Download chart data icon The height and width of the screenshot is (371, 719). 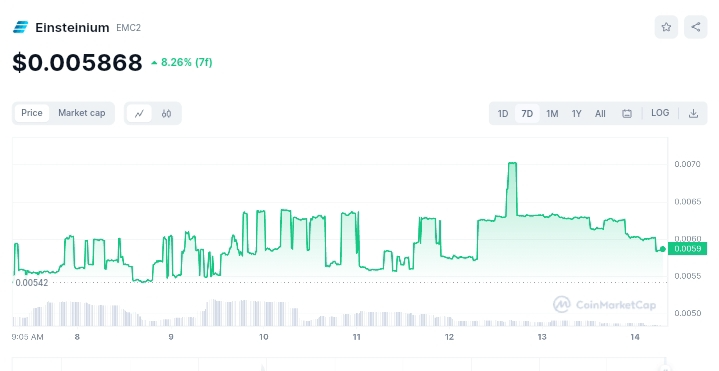click(693, 113)
